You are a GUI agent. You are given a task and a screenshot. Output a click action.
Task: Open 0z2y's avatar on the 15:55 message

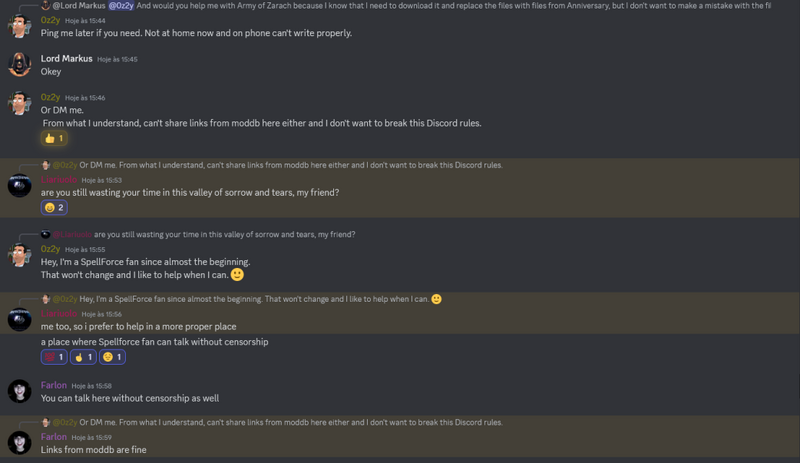[x=19, y=255]
